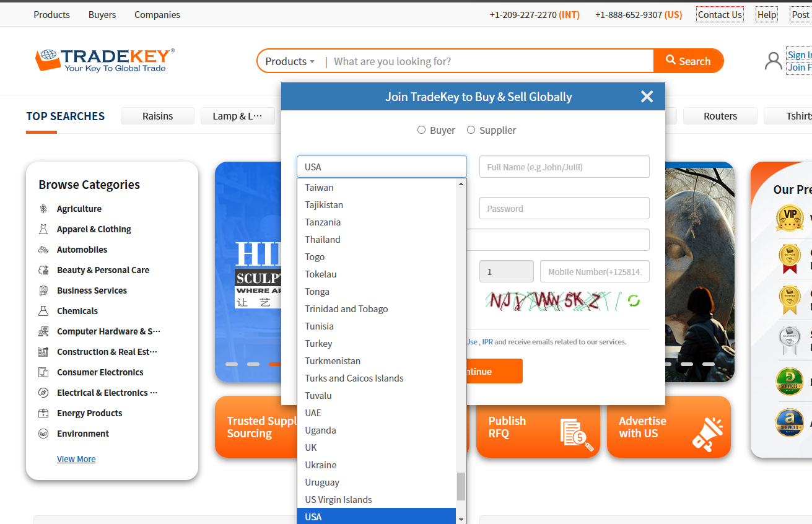Click the country list scroll up arrow
The height and width of the screenshot is (524, 812).
point(461,184)
